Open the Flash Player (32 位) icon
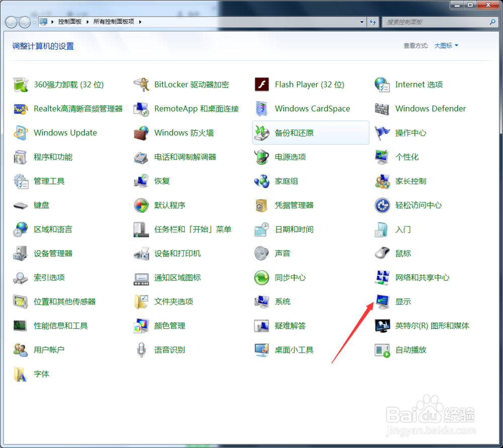The image size is (503, 448). pyautogui.click(x=262, y=84)
